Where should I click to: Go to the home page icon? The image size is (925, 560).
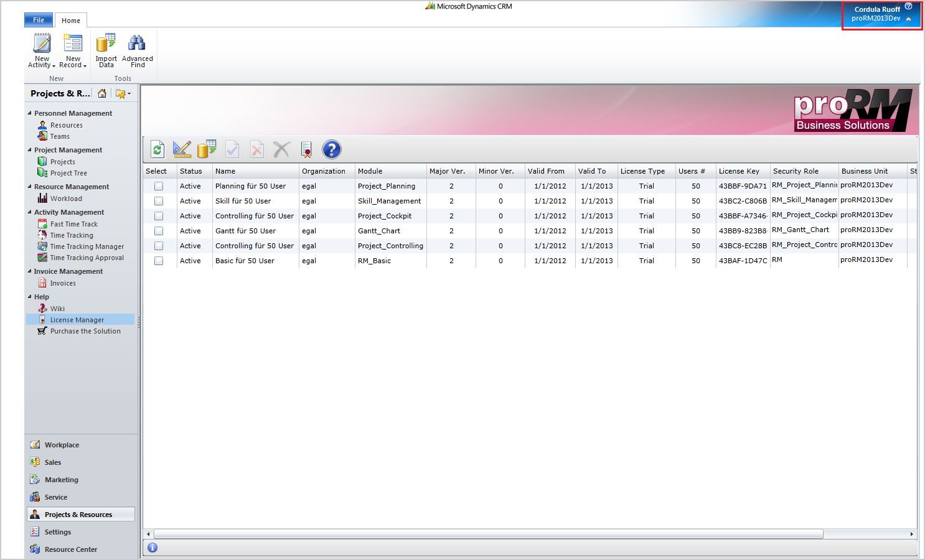click(x=102, y=93)
